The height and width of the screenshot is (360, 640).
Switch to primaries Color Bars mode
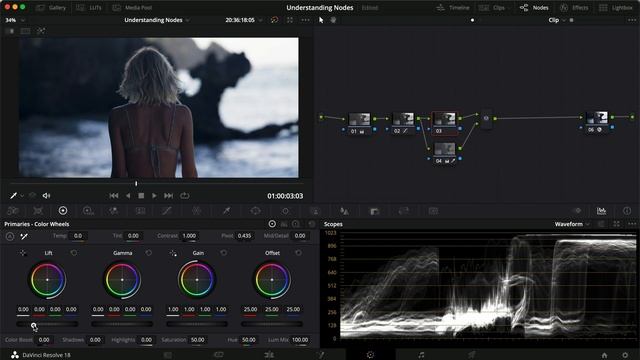click(x=284, y=224)
